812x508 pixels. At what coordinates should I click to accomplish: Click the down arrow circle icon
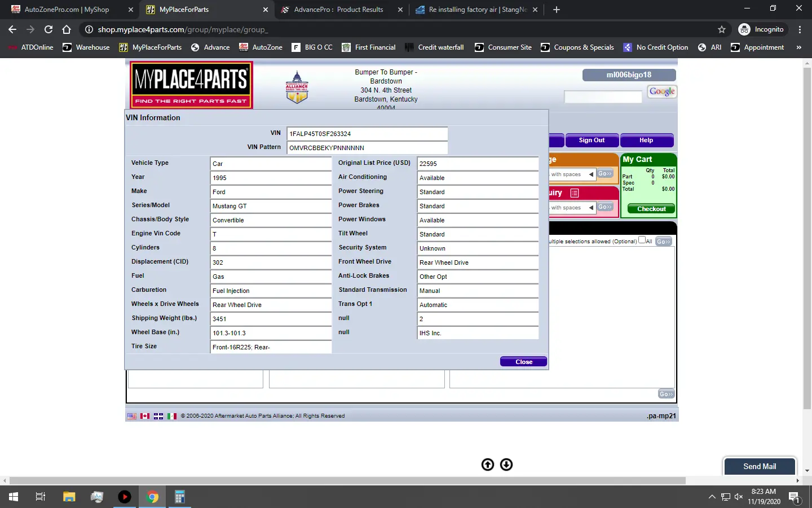click(x=506, y=465)
